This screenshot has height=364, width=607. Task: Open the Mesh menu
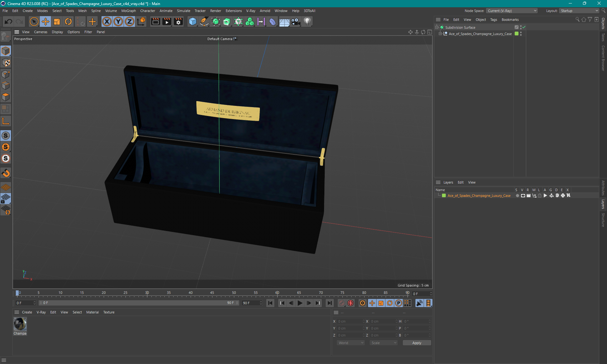click(83, 11)
